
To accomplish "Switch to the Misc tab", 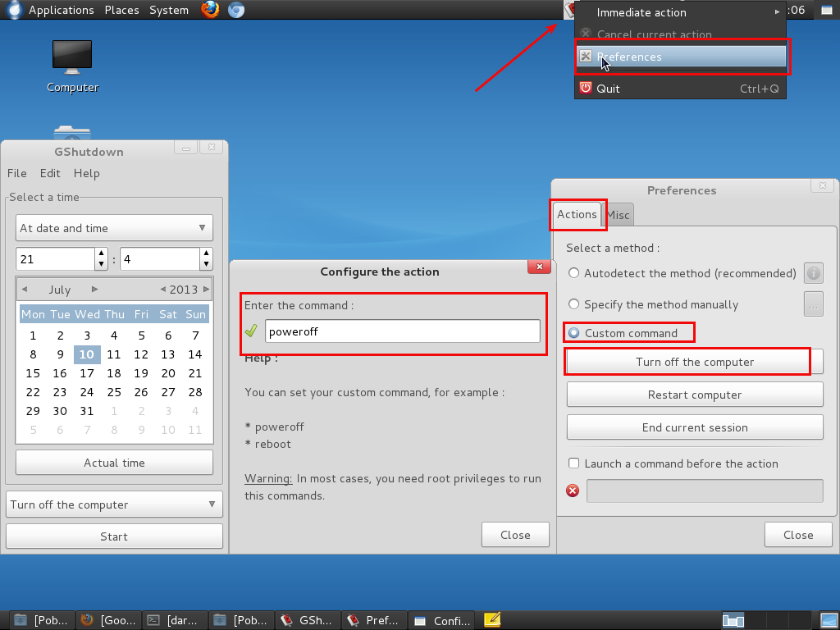I will click(619, 215).
